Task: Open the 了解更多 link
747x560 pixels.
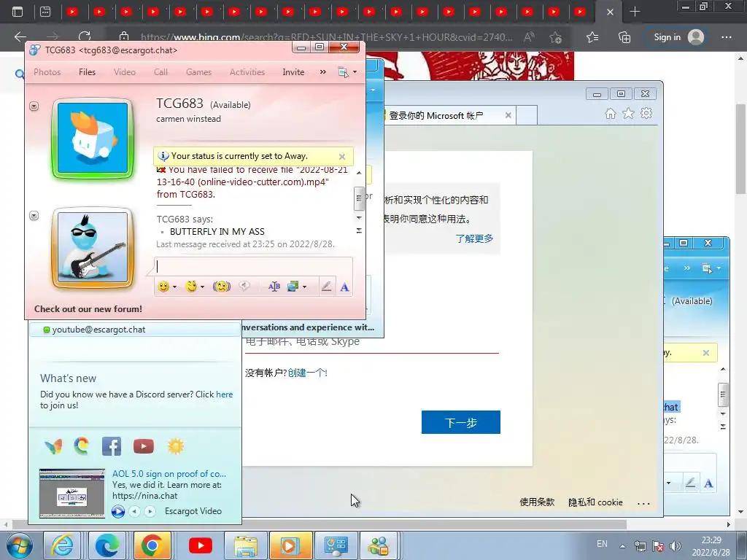Action: click(x=474, y=238)
